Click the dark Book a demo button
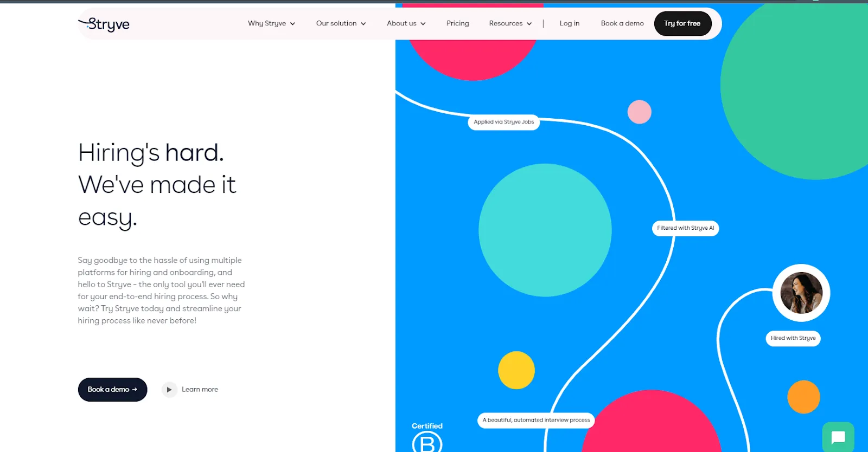The image size is (868, 452). [113, 390]
